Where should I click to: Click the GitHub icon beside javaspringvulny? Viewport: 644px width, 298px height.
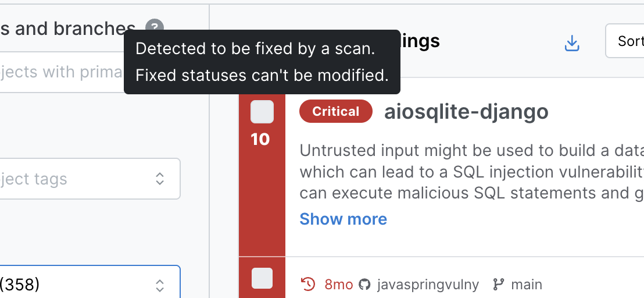point(364,285)
